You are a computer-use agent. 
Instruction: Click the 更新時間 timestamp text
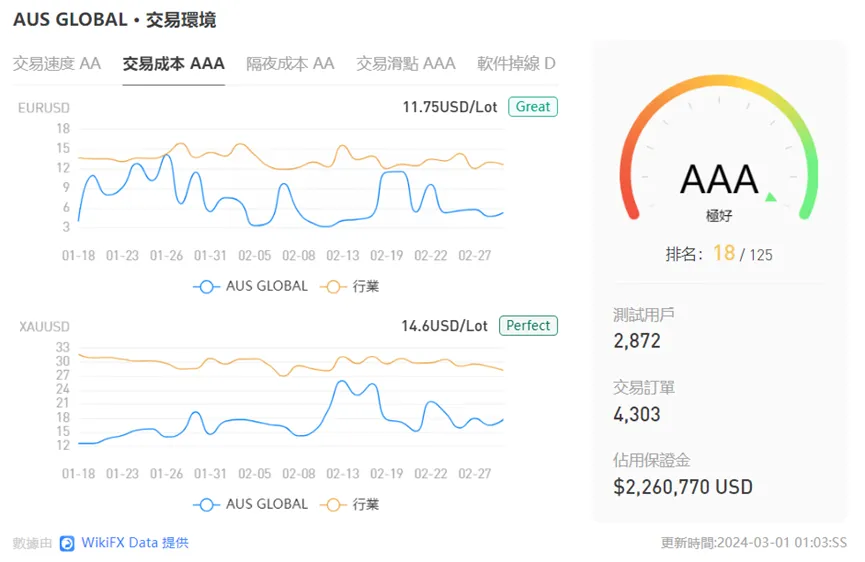[754, 543]
